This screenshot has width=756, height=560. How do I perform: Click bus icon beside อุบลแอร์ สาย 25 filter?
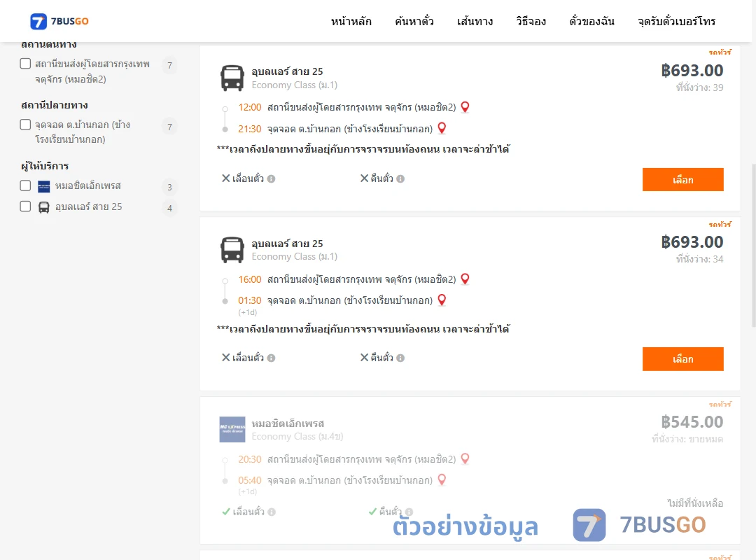pyautogui.click(x=44, y=207)
